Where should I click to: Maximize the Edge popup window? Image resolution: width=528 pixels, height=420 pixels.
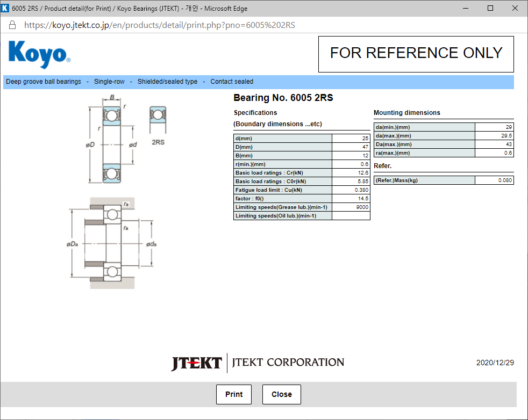490,8
